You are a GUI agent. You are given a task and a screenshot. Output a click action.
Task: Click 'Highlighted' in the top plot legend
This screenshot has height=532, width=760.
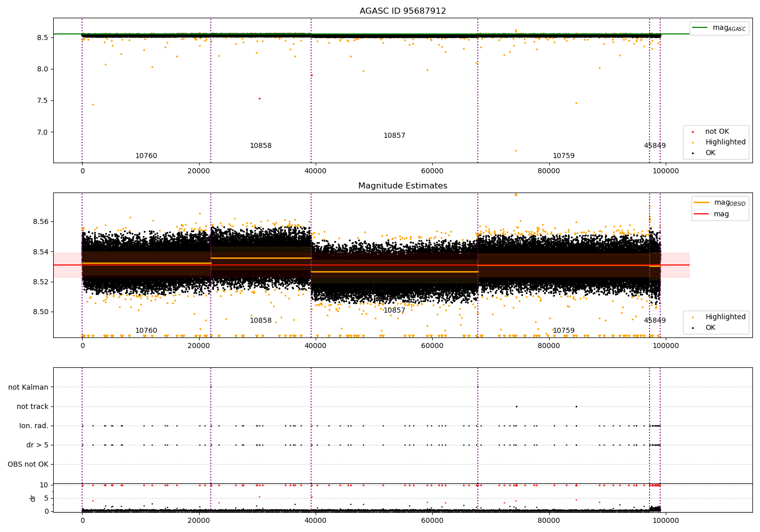(726, 142)
